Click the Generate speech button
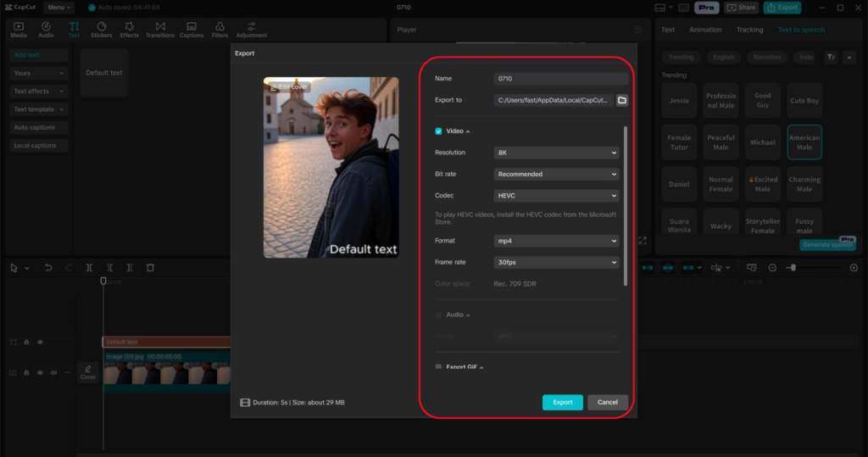868x457 pixels. point(827,244)
